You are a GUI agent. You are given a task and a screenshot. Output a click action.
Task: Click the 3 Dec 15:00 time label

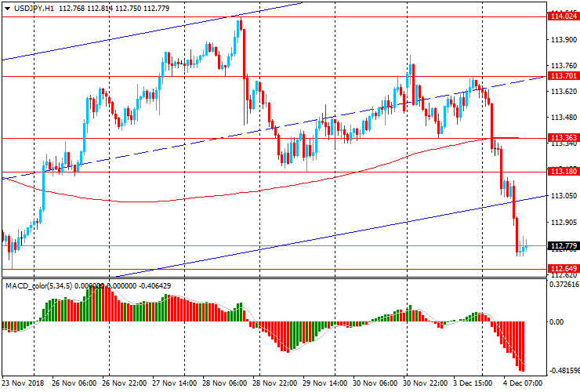473,383
